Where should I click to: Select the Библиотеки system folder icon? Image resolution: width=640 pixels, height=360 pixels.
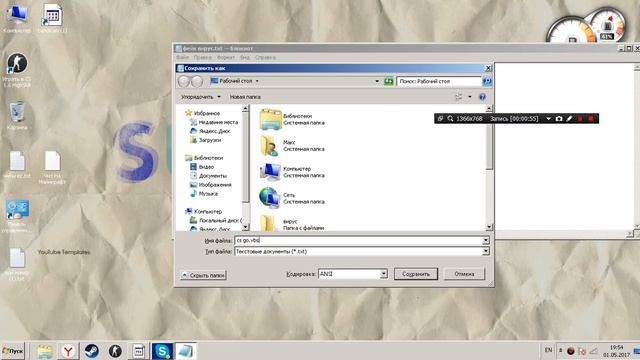270,119
